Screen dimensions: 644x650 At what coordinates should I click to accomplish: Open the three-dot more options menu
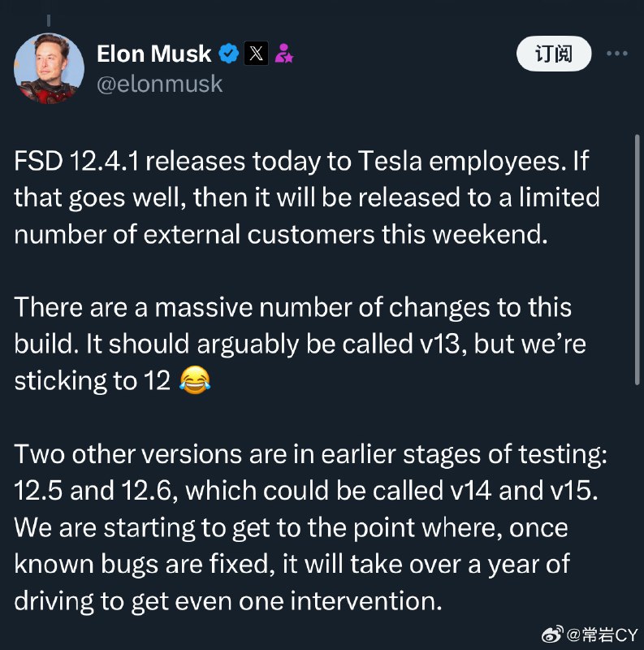[x=616, y=54]
